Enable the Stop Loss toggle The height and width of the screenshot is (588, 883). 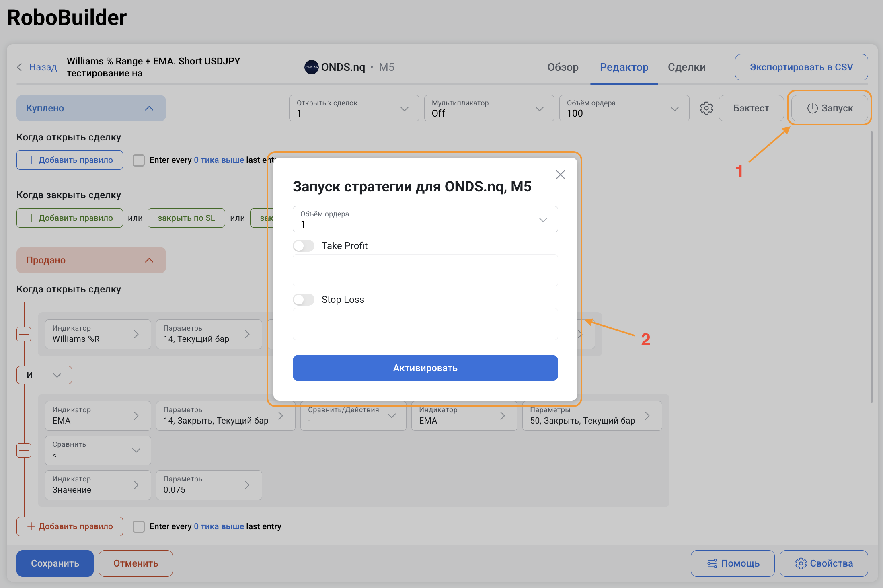coord(304,300)
